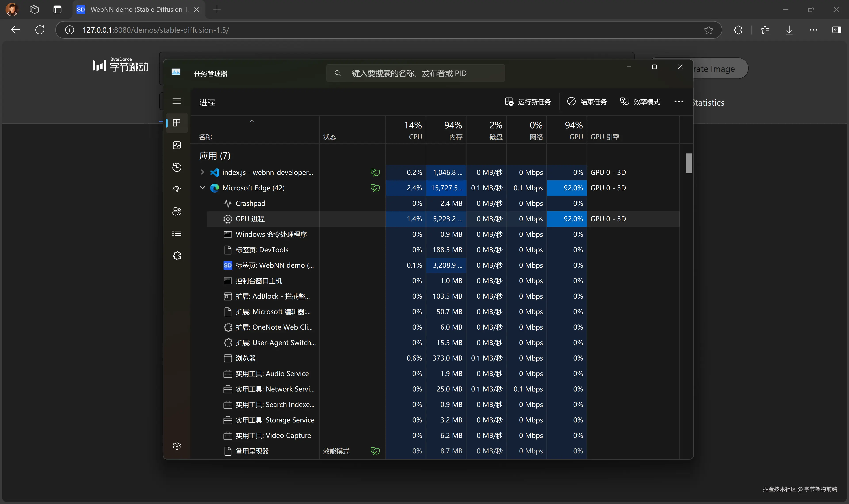Open App history in Task Manager sidebar
The width and height of the screenshot is (849, 504).
(177, 167)
